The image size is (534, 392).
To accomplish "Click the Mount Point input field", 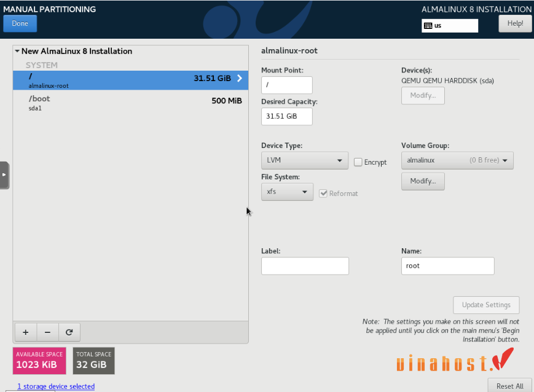I will pyautogui.click(x=286, y=85).
